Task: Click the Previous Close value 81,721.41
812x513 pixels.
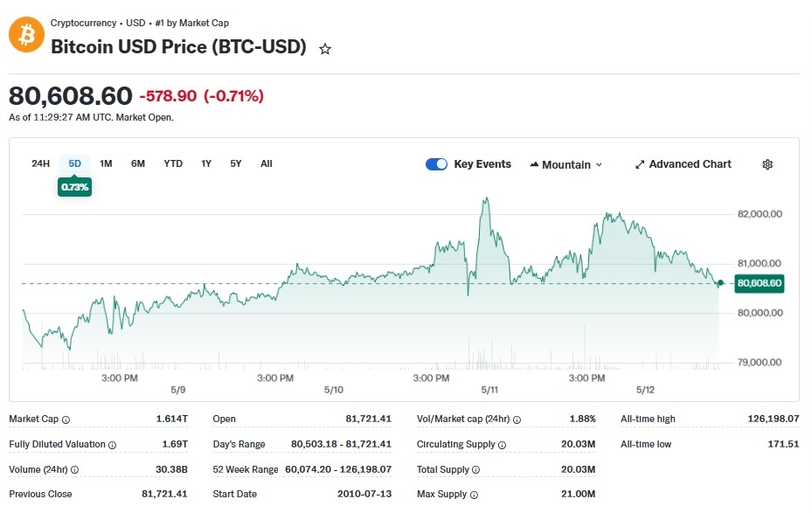Action: coord(164,494)
